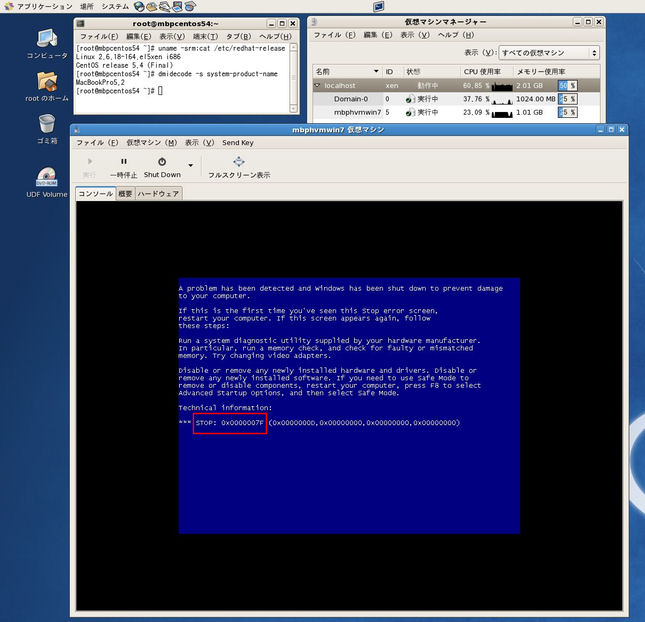Click the fourth panel launcher icon
This screenshot has height=622, width=645.
[177, 6]
